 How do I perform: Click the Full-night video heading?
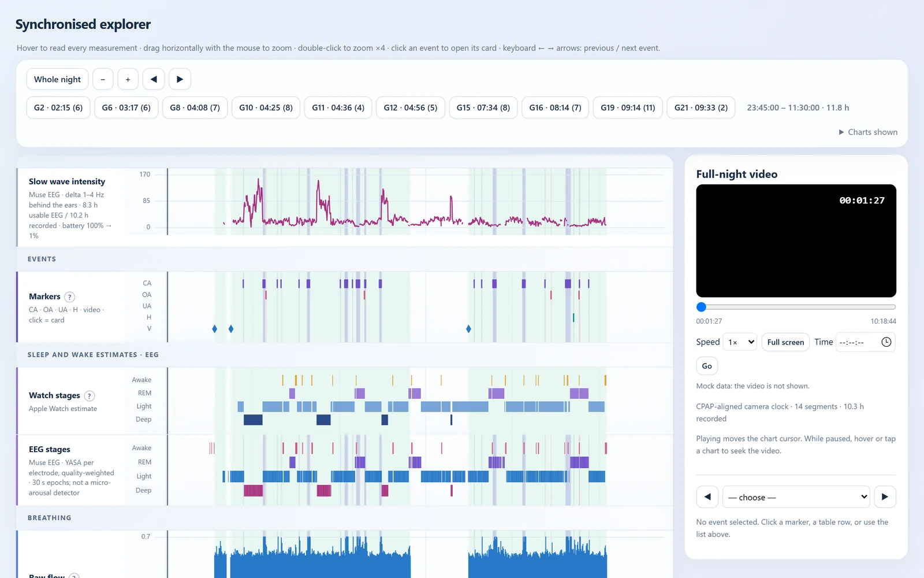pyautogui.click(x=737, y=174)
